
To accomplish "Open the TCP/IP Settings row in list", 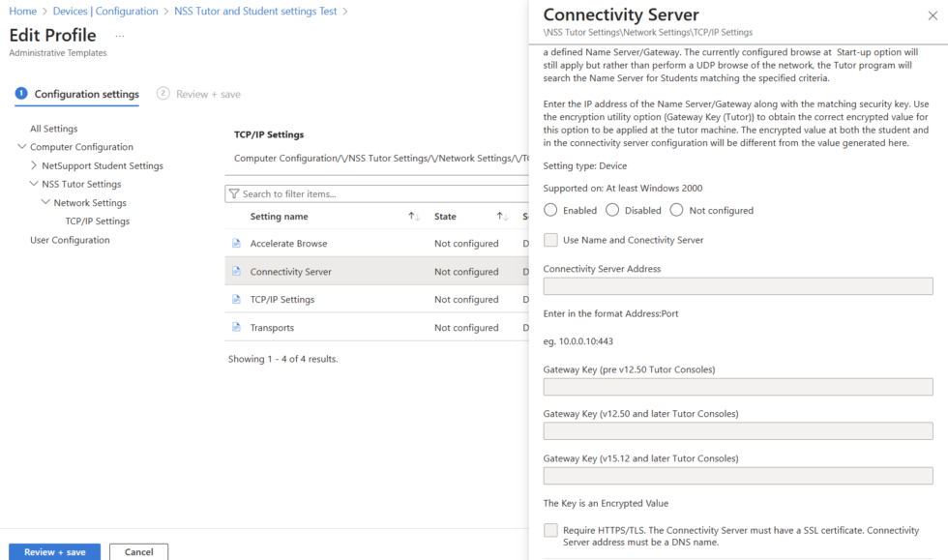I will pos(376,299).
